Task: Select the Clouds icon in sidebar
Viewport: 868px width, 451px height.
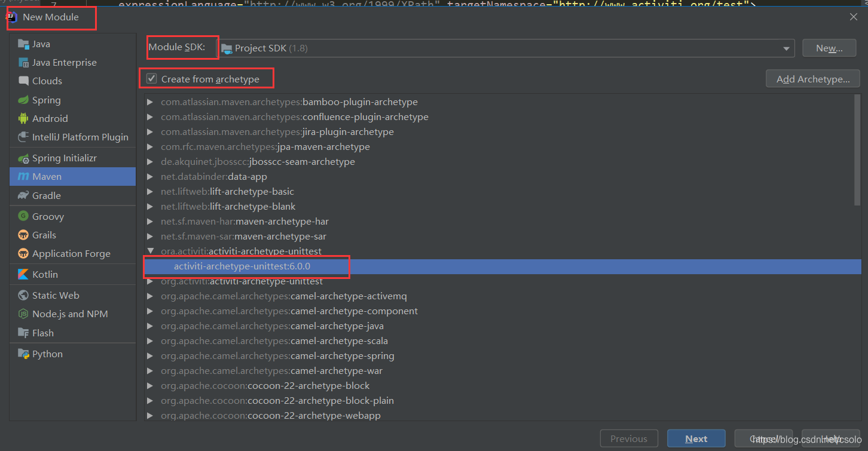Action: click(23, 81)
